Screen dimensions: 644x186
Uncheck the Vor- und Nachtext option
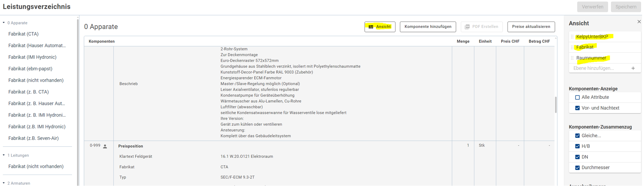[577, 108]
